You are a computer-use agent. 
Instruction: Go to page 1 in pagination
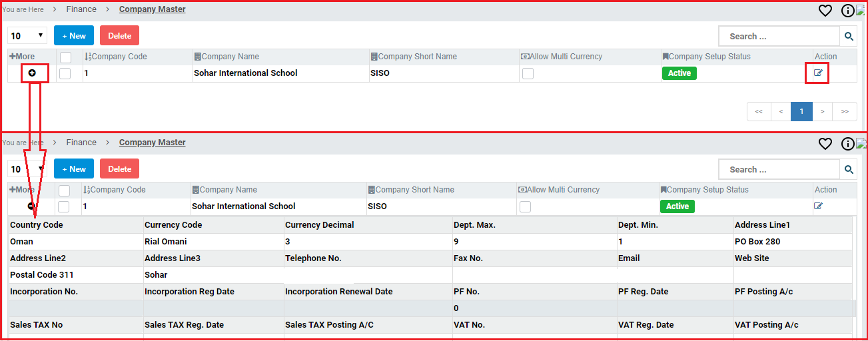coord(801,112)
